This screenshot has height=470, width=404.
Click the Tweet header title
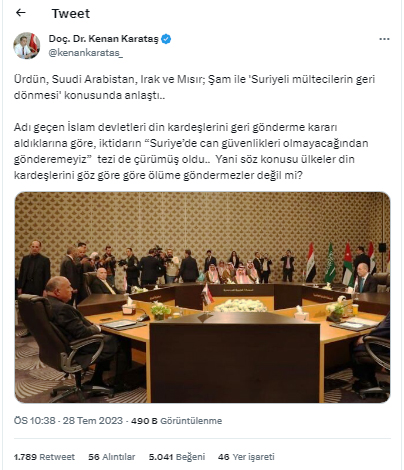(x=71, y=13)
